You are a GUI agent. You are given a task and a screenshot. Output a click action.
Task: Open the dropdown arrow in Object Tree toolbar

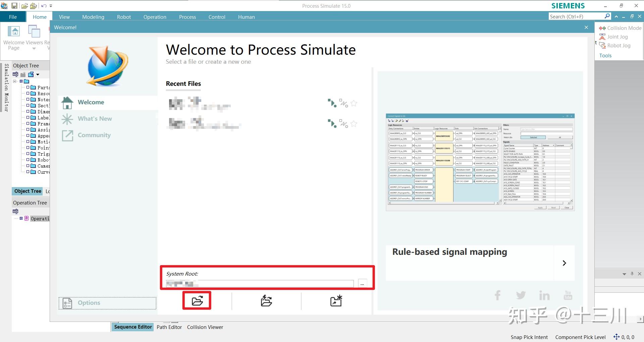38,74
